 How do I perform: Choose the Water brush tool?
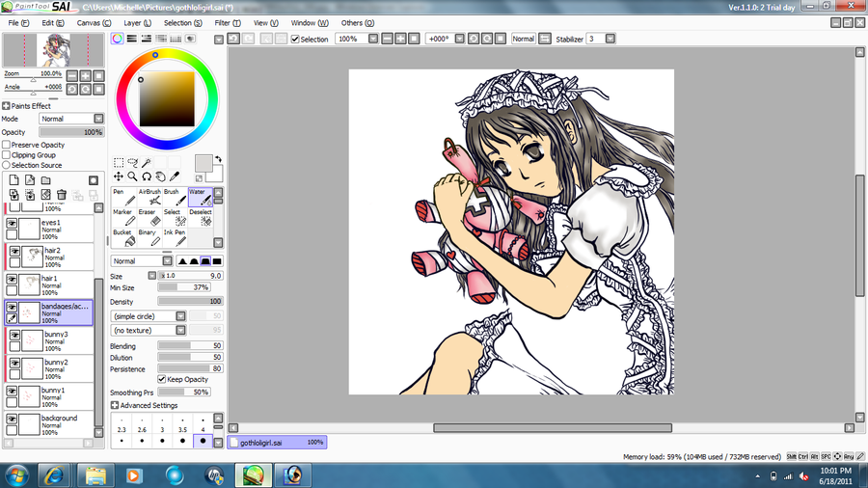(x=201, y=197)
